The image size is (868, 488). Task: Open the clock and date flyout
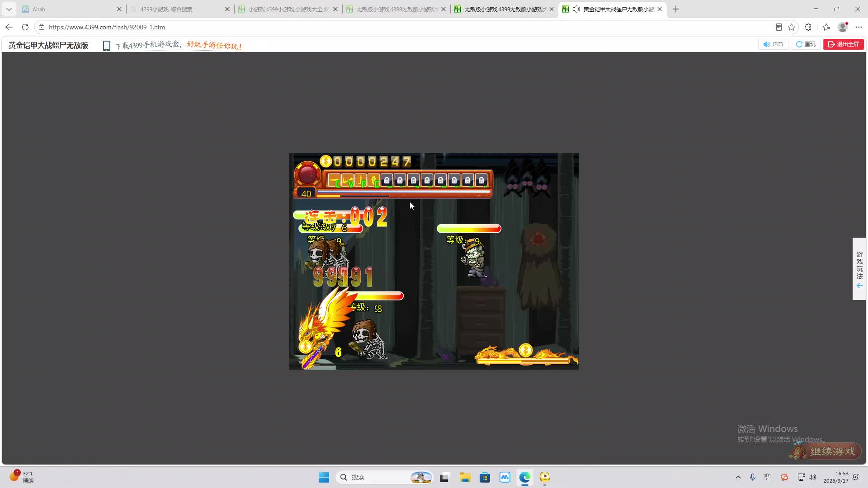pyautogui.click(x=836, y=477)
